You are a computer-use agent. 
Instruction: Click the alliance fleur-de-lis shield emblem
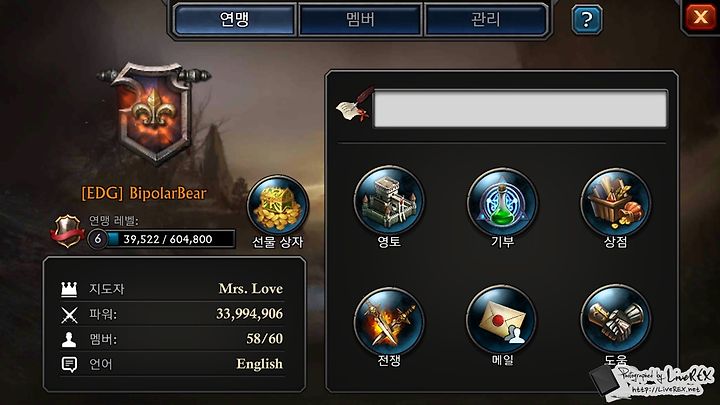(154, 112)
